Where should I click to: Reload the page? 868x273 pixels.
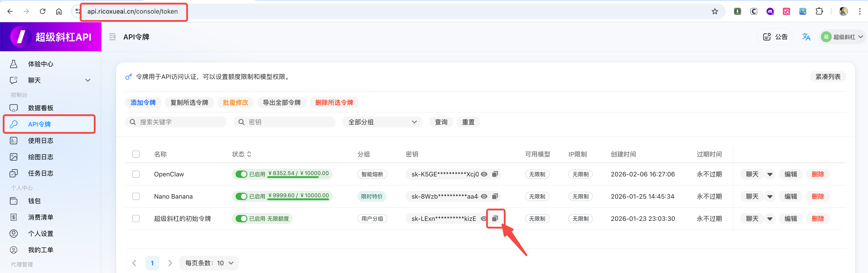(42, 12)
